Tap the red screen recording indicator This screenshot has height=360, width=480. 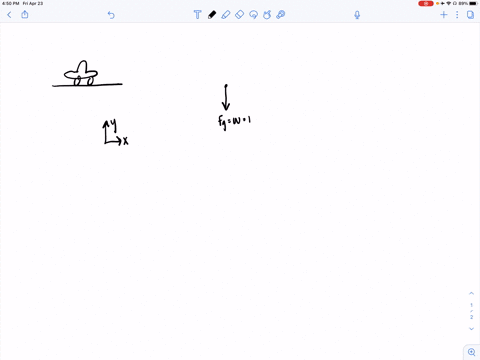(x=426, y=3)
